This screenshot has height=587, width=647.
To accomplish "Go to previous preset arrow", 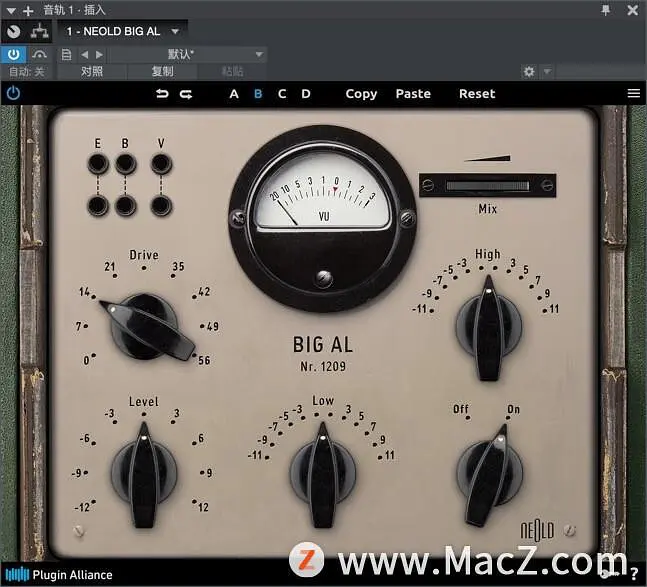I will (85, 54).
